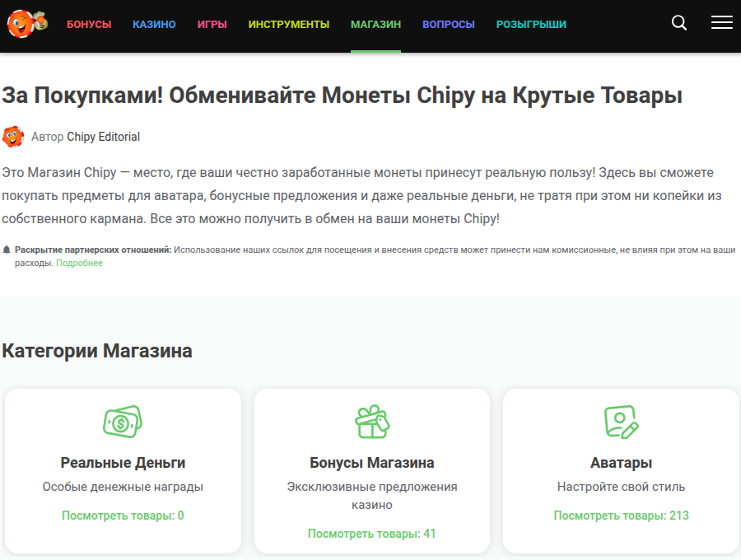
Task: Open the ИГРЫ menu
Action: [212, 25]
